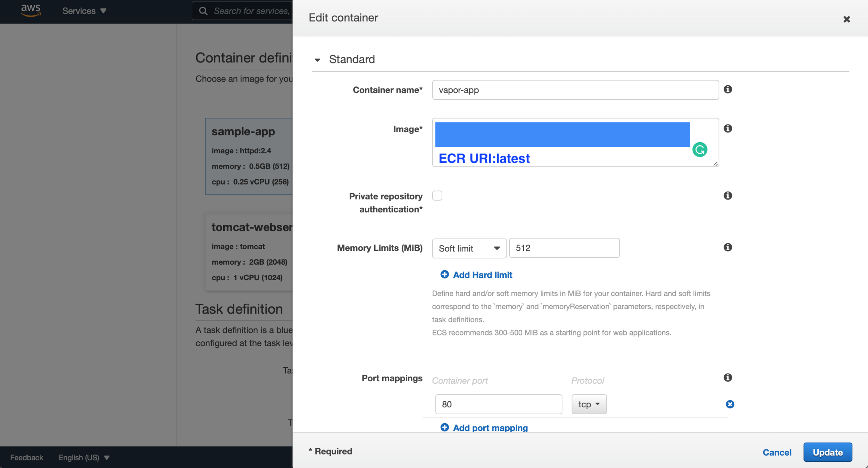Image resolution: width=868 pixels, height=468 pixels.
Task: Open the Soft limit memory dropdown
Action: pyautogui.click(x=469, y=248)
